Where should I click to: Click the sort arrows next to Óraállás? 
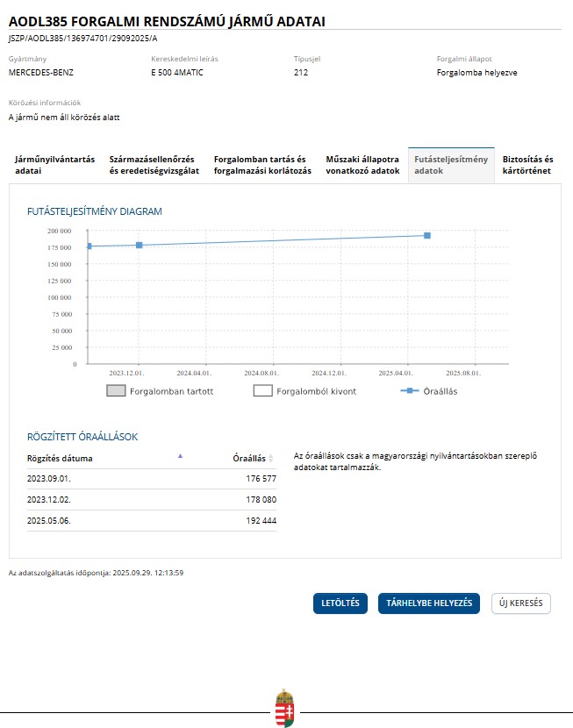pyautogui.click(x=271, y=459)
